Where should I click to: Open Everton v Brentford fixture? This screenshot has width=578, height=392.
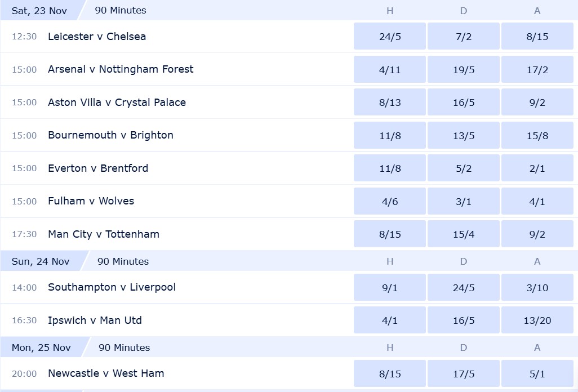[x=98, y=168]
